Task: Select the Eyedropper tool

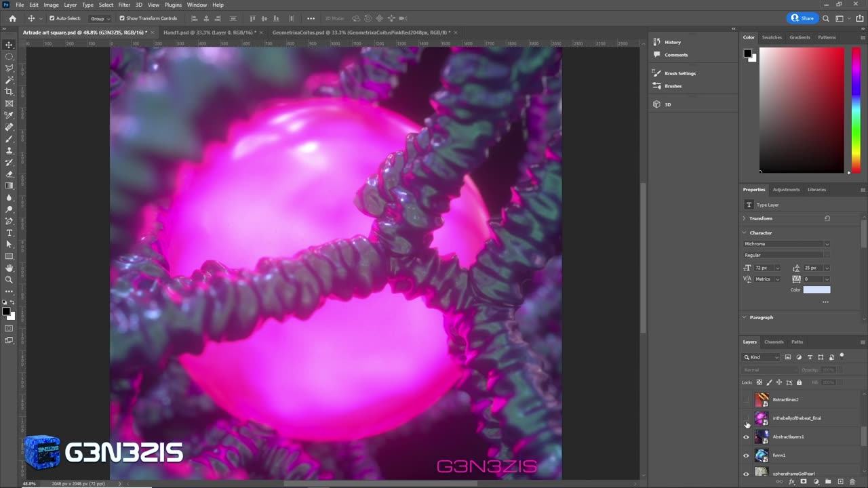Action: coord(9,115)
